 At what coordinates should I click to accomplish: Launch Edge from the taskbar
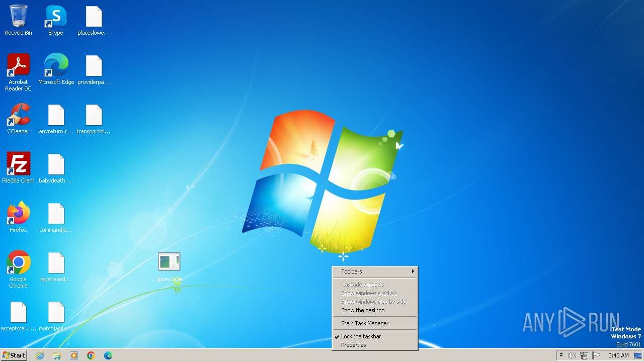(x=108, y=355)
